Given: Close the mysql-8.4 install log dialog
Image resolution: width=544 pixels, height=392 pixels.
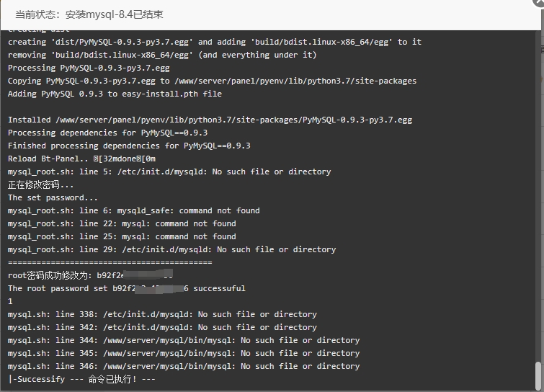Looking at the screenshot, I should pyautogui.click(x=540, y=1).
